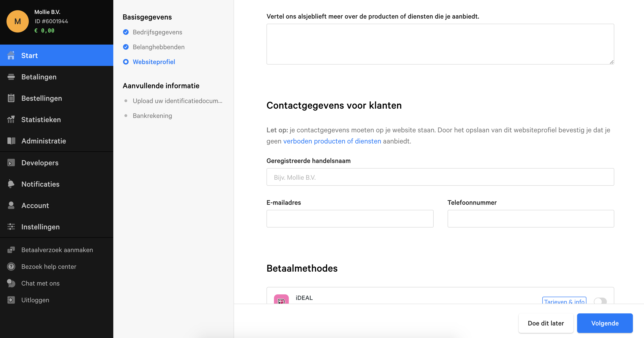Click the help center question mark icon
The width and height of the screenshot is (644, 338).
(11, 266)
